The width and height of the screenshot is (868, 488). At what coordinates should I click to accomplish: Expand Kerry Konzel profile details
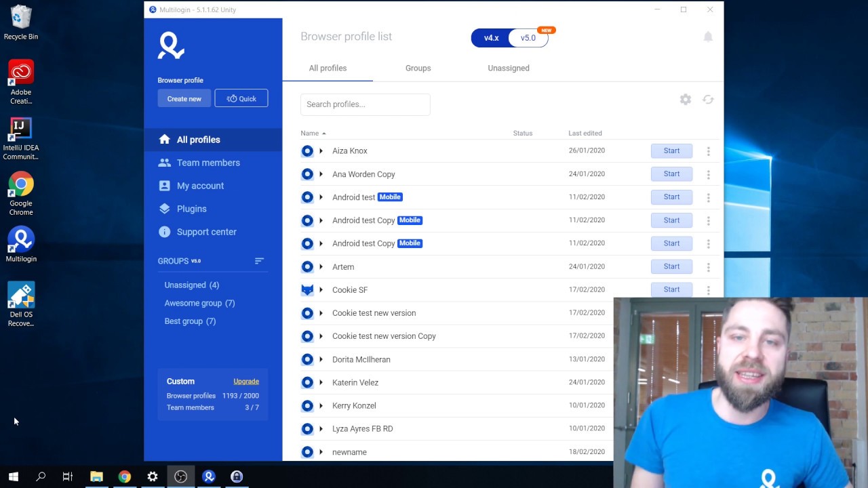tap(321, 405)
